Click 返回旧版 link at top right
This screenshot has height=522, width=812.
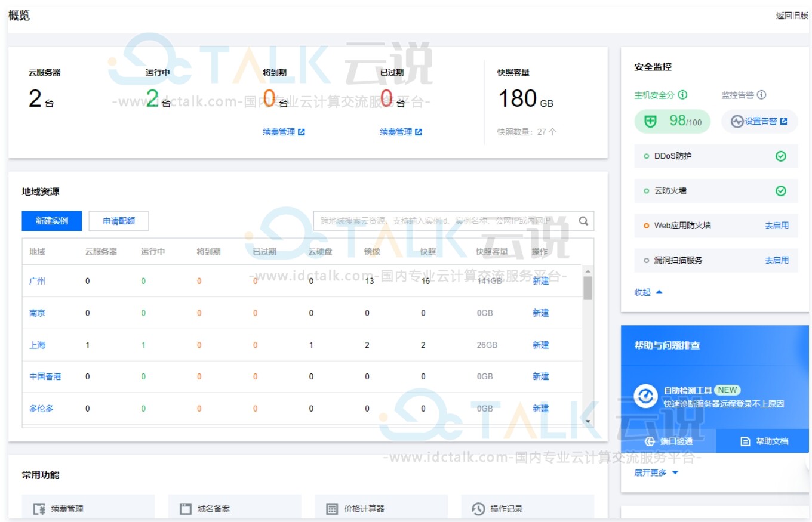792,16
